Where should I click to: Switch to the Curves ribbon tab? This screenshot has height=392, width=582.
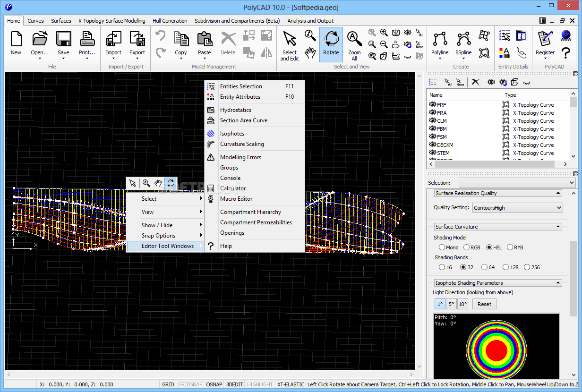pos(35,21)
